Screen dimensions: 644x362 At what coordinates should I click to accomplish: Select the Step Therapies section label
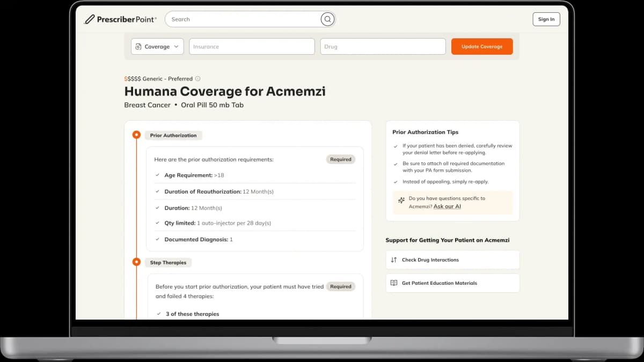(168, 262)
